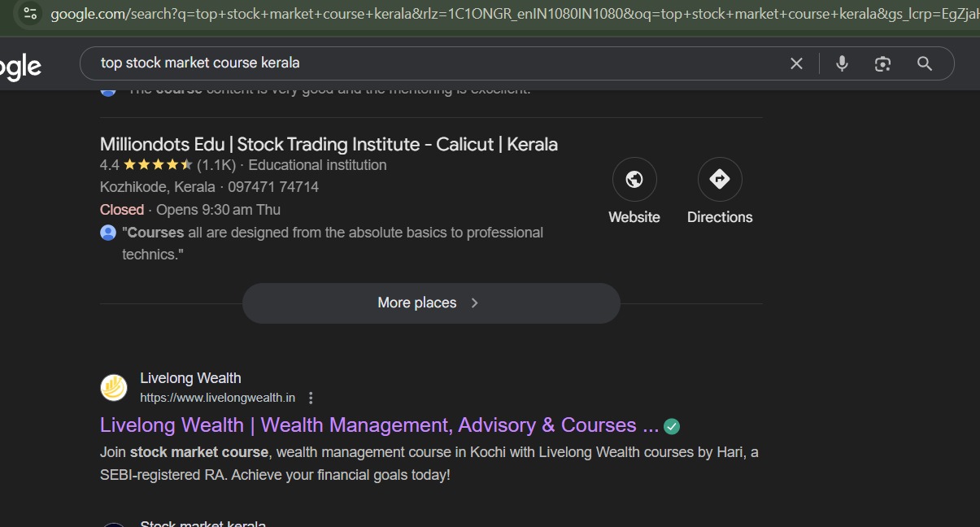Click reviewer avatar beside Courses review
This screenshot has width=980, height=527.
(x=108, y=233)
